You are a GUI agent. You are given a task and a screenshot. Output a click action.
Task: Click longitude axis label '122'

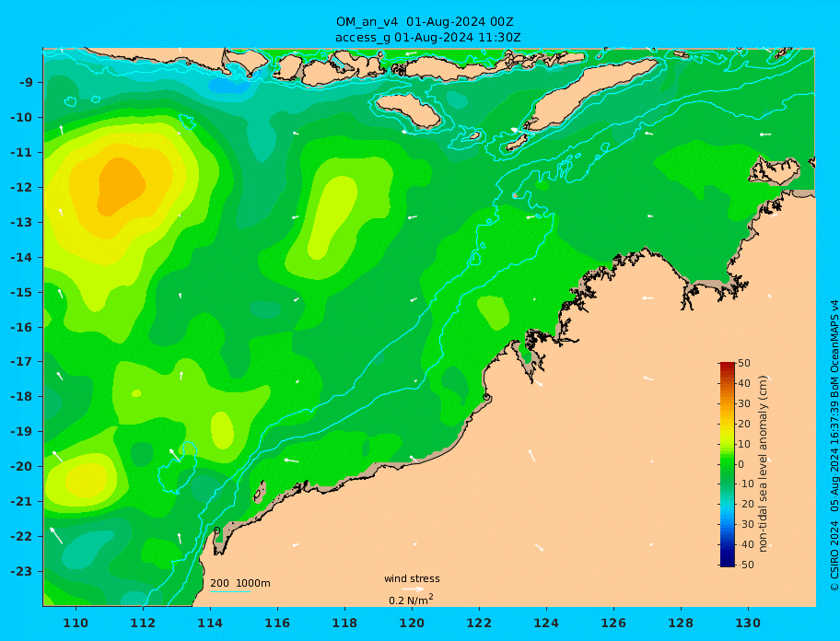click(479, 623)
